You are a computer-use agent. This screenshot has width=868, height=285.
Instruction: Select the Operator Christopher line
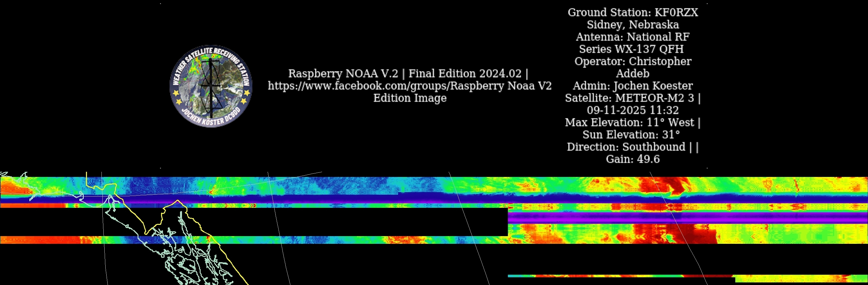633,61
